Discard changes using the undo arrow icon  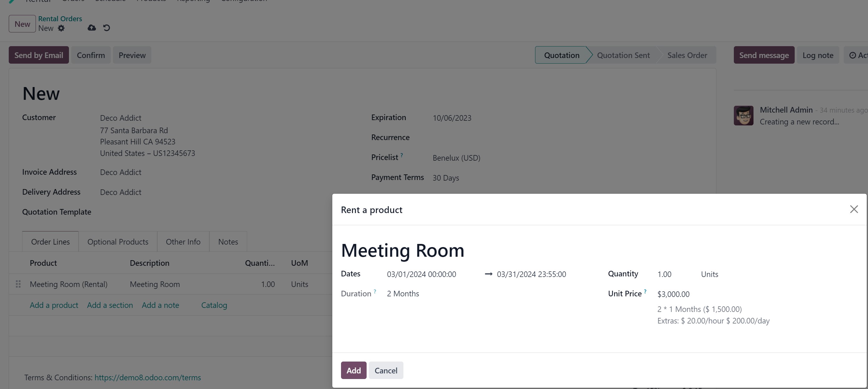(x=107, y=28)
